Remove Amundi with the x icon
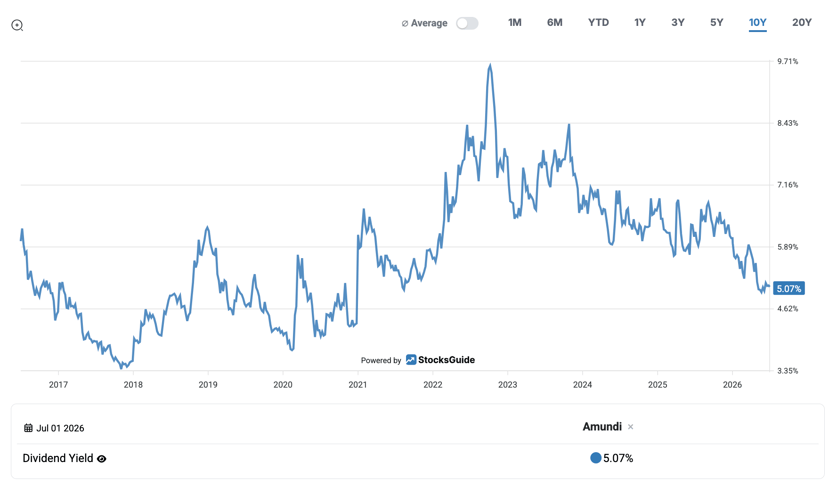829x487 pixels. coord(630,427)
